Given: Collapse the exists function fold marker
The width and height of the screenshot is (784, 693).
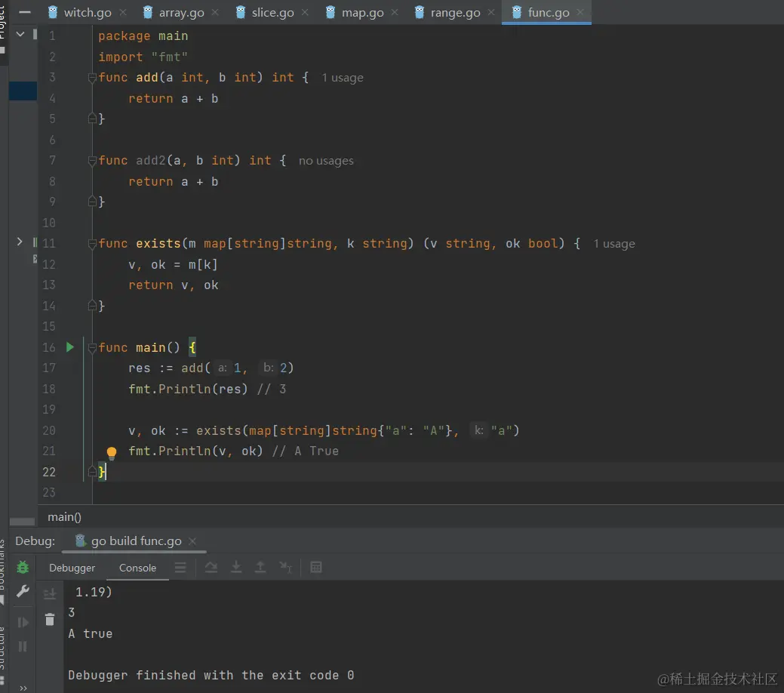Looking at the screenshot, I should coord(92,244).
